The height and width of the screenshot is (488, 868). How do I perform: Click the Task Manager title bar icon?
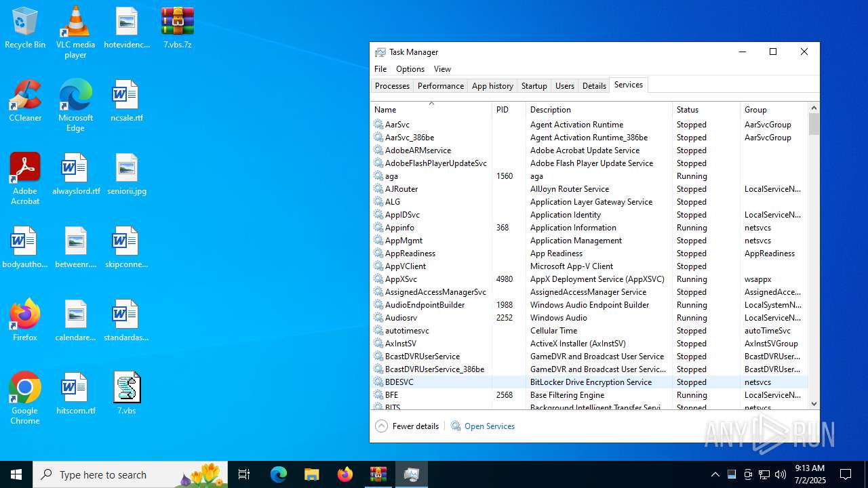coord(380,52)
